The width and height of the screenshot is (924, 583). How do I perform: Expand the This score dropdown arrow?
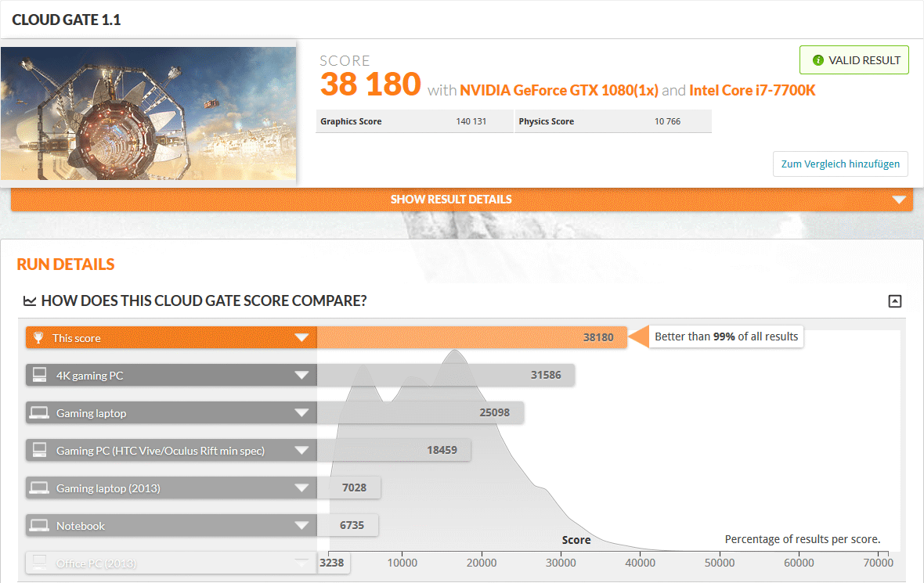(x=301, y=338)
